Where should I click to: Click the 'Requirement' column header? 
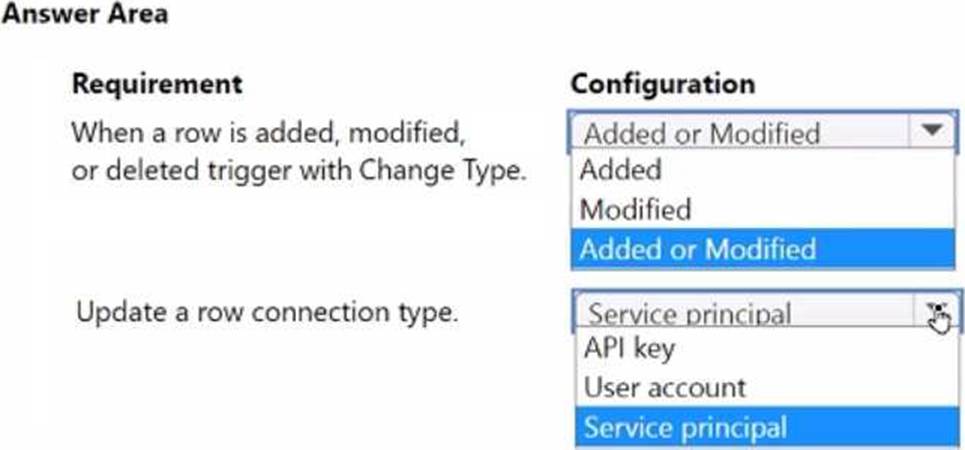[157, 84]
